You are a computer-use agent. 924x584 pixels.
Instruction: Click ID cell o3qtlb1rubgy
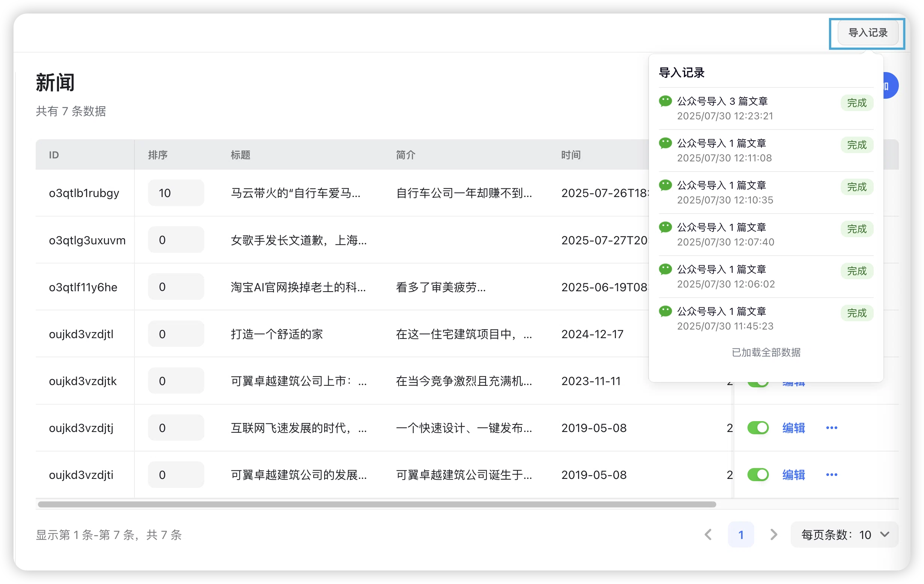click(x=84, y=193)
